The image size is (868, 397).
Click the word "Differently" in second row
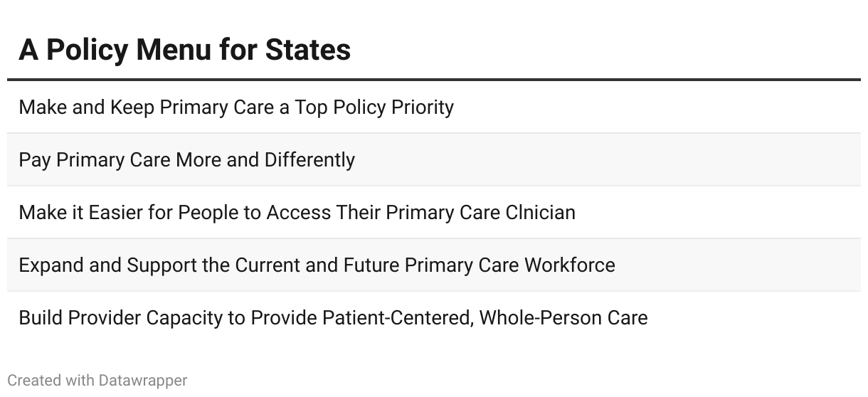pos(309,160)
